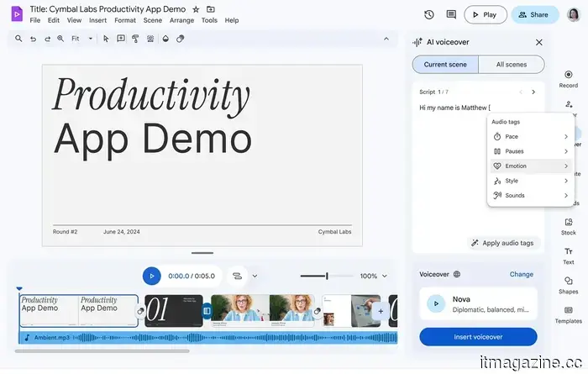This screenshot has height=374, width=588.
Task: Click the timeline layout toggle icon
Action: [x=237, y=277]
